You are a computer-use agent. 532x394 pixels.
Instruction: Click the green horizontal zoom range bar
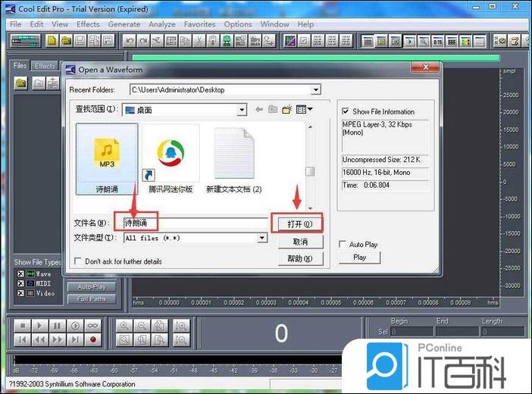tap(316, 58)
